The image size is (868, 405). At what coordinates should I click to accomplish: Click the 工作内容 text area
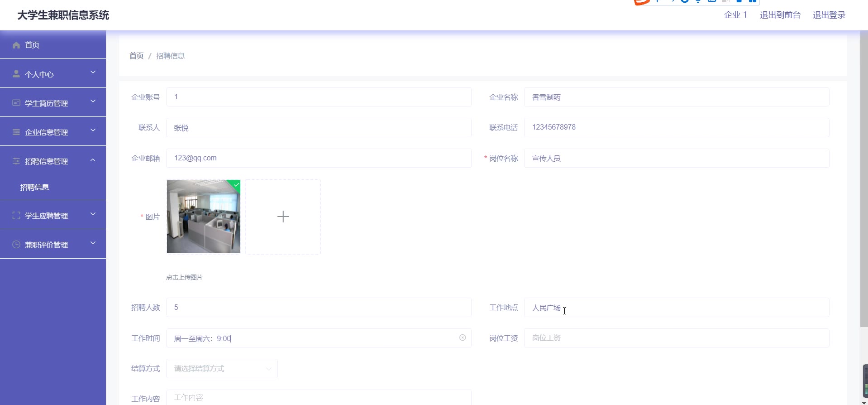(319, 397)
